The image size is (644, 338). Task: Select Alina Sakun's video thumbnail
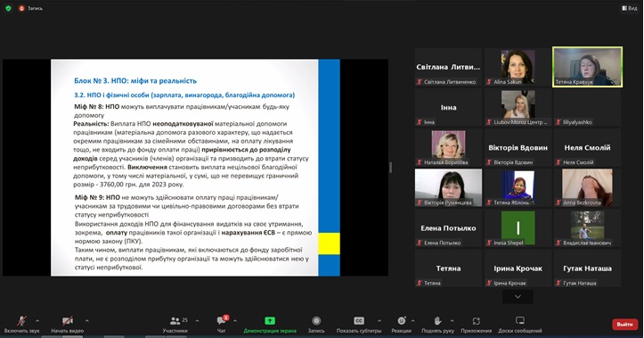pos(518,67)
